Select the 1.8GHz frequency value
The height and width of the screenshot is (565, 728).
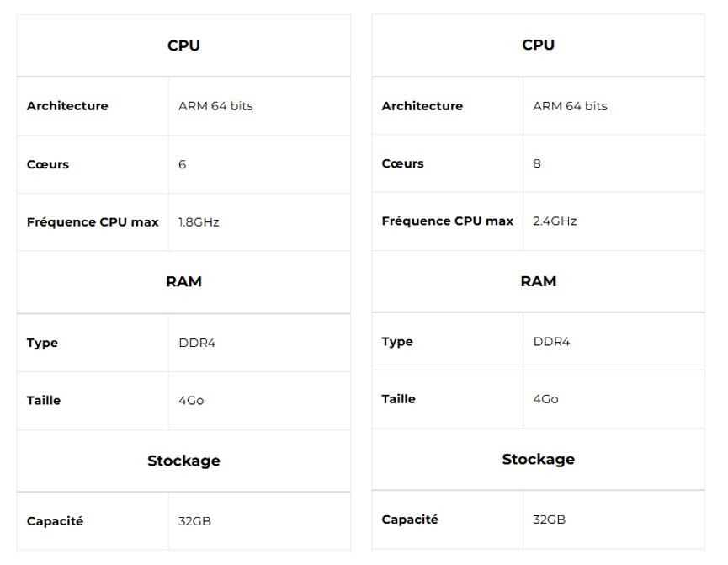click(x=199, y=222)
